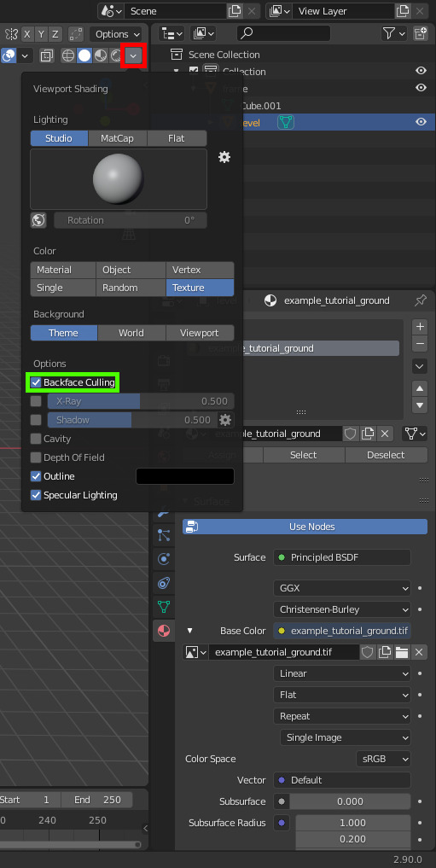
Task: Open outliner display mode dropdown
Action: (171, 34)
